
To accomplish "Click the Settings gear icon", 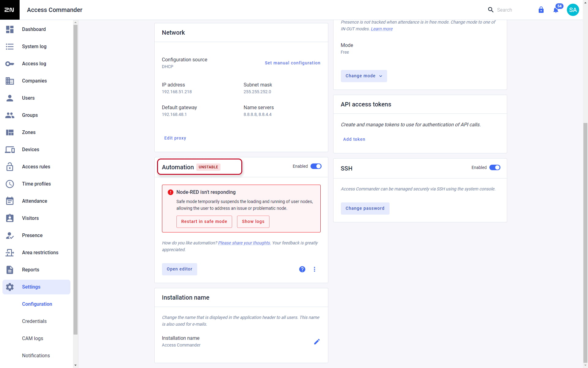I will click(10, 287).
